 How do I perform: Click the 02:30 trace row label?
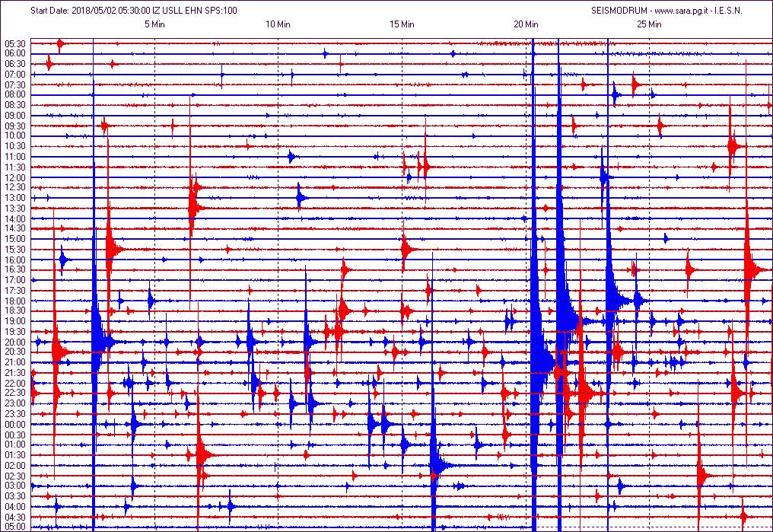point(15,475)
